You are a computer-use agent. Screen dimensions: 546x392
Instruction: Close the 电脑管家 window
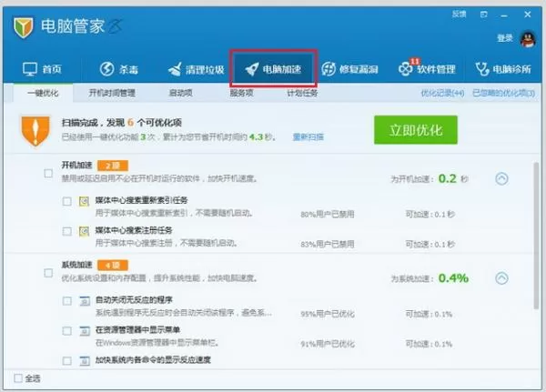coord(528,15)
